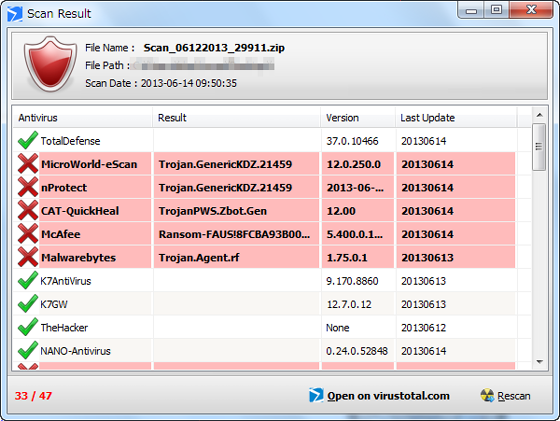Click the app logo in the title bar
This screenshot has width=560, height=421.
coord(15,14)
